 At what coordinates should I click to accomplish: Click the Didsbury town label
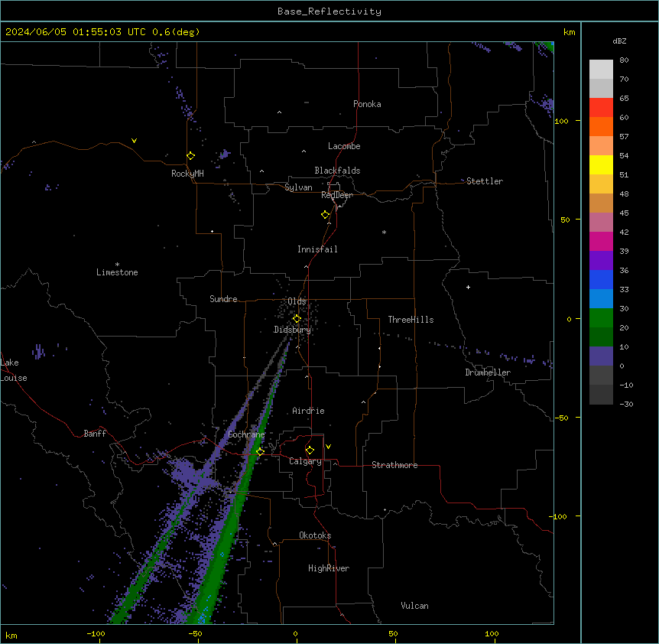(x=293, y=330)
